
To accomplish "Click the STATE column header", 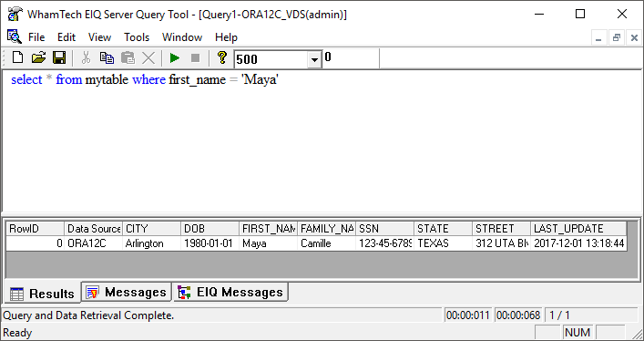I will pos(444,229).
